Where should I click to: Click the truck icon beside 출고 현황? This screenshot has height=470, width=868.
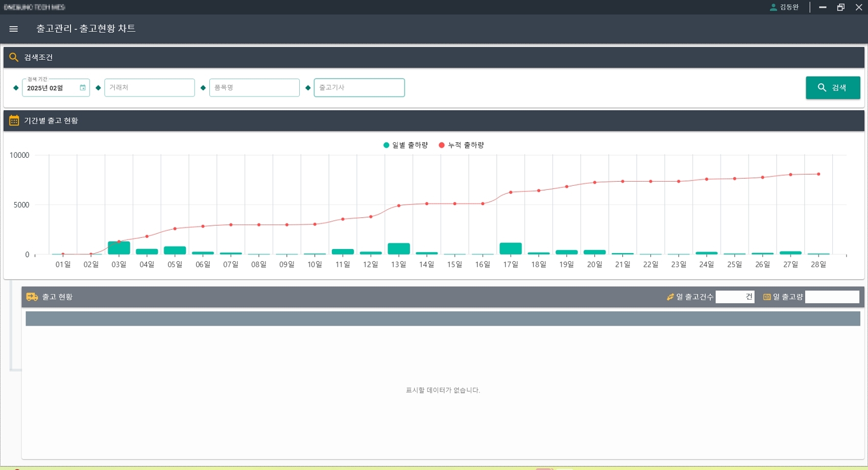[32, 297]
